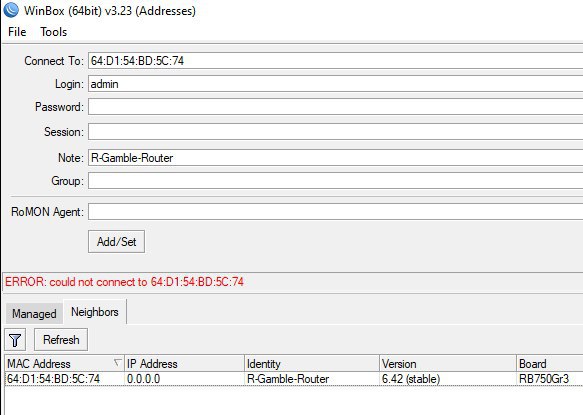The height and width of the screenshot is (415, 583).
Task: Sort by Version column header
Action: point(448,363)
